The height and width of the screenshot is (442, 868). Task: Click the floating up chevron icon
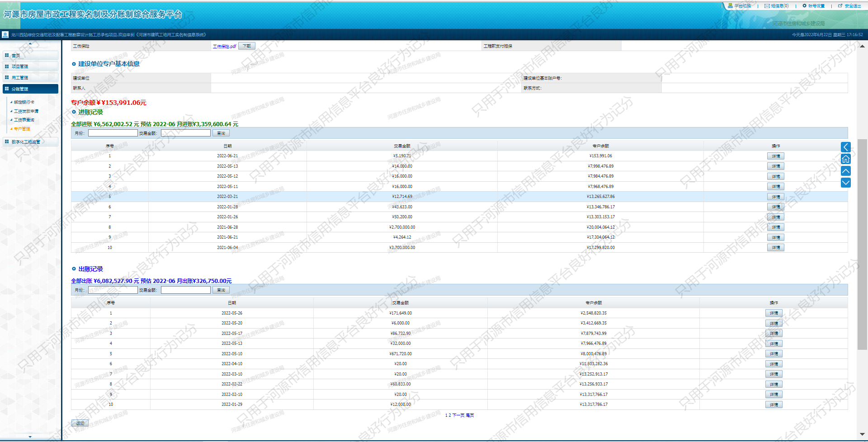pos(846,171)
